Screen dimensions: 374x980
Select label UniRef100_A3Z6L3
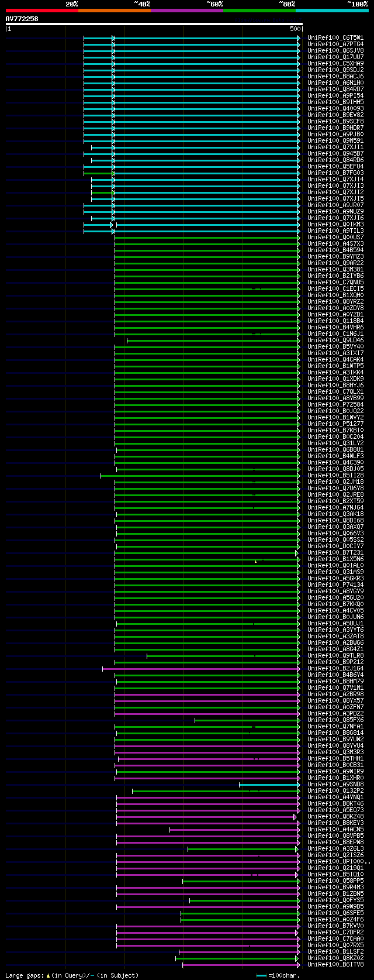pyautogui.click(x=335, y=848)
